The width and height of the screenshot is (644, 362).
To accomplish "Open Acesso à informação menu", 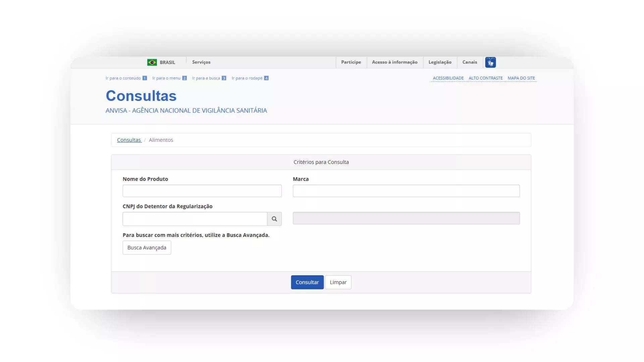I will click(395, 62).
